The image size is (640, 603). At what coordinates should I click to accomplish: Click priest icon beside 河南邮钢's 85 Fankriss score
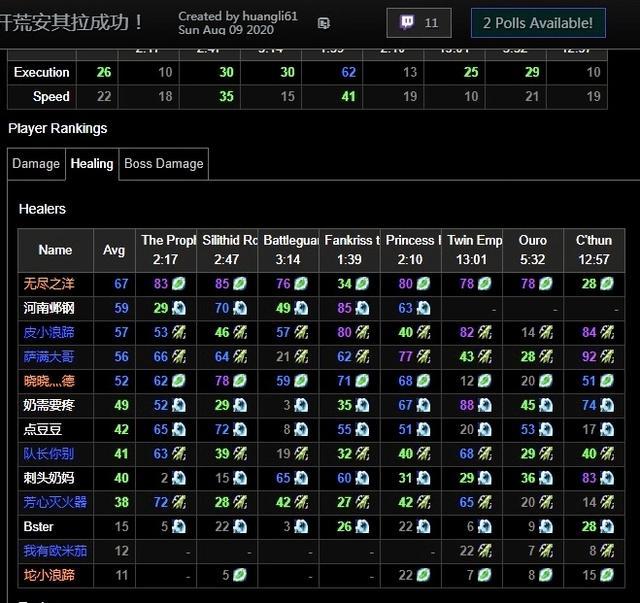point(362,308)
